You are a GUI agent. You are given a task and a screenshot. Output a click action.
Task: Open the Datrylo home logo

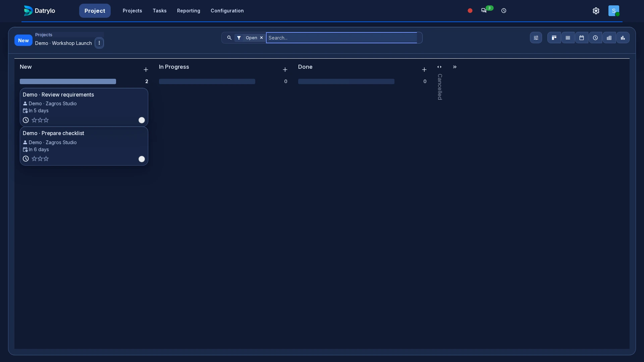tap(40, 11)
